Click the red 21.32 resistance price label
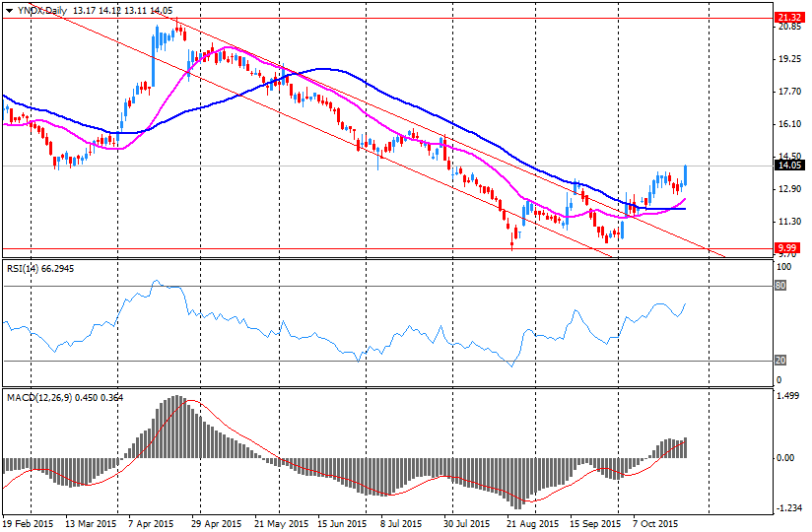 coord(789,18)
